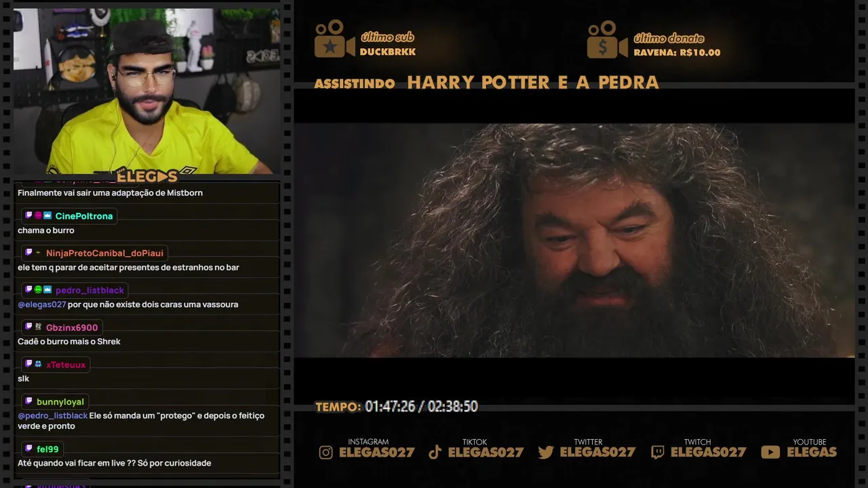The height and width of the screenshot is (488, 868).
Task: Open NinjaPretoCanibal_doPiaui username
Action: [104, 253]
